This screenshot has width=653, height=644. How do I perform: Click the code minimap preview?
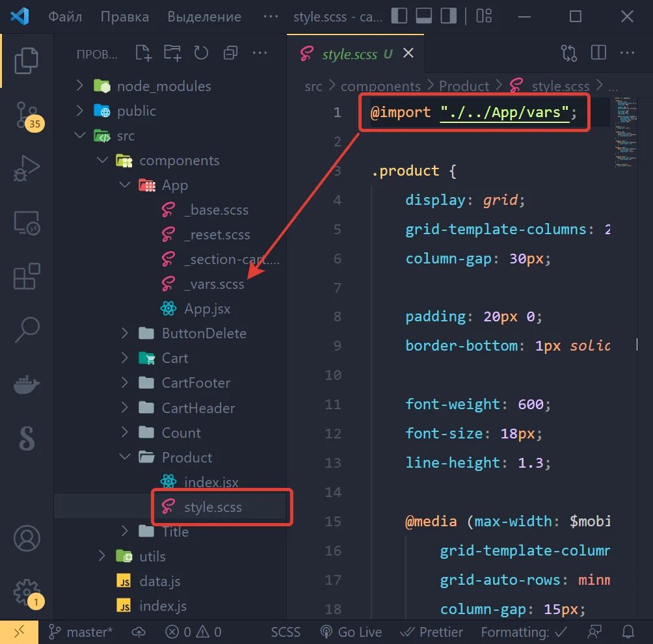pos(625,132)
